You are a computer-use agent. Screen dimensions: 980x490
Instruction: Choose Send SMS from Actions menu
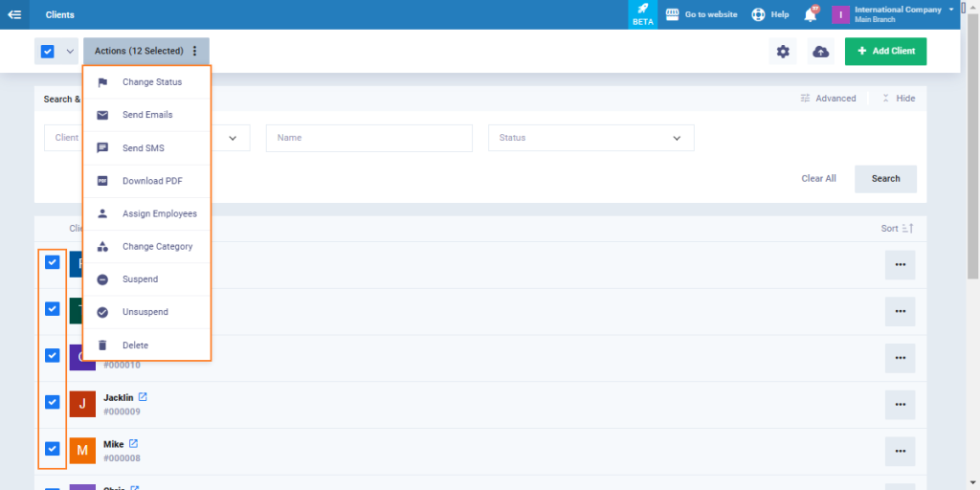click(x=146, y=148)
